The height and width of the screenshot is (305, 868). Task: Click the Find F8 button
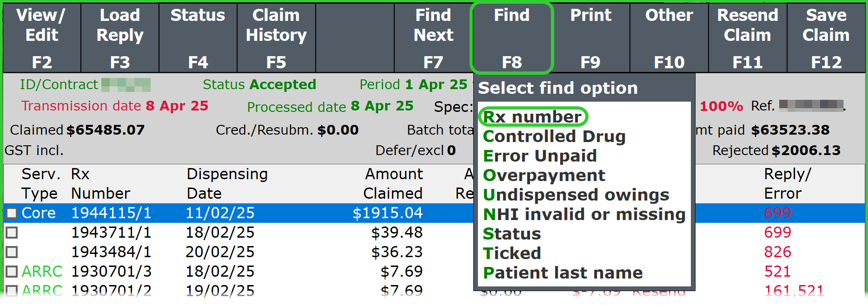click(511, 38)
